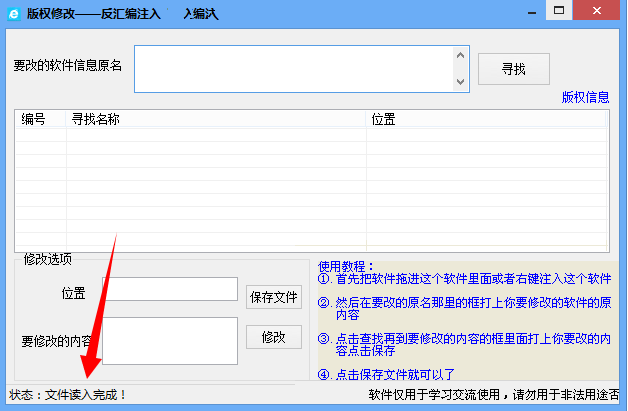This screenshot has height=411, width=628.
Task: Click the 状态 message in the status bar
Action: tap(68, 394)
